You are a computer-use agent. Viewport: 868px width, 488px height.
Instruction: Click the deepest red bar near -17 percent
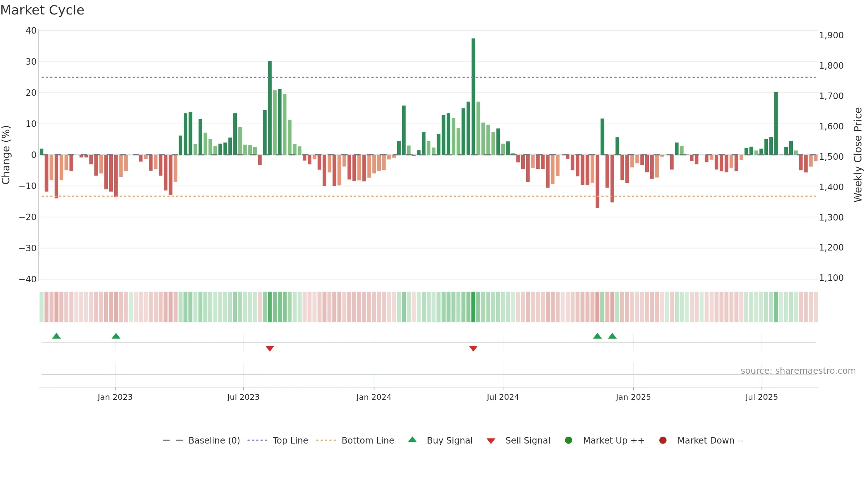coord(597,181)
